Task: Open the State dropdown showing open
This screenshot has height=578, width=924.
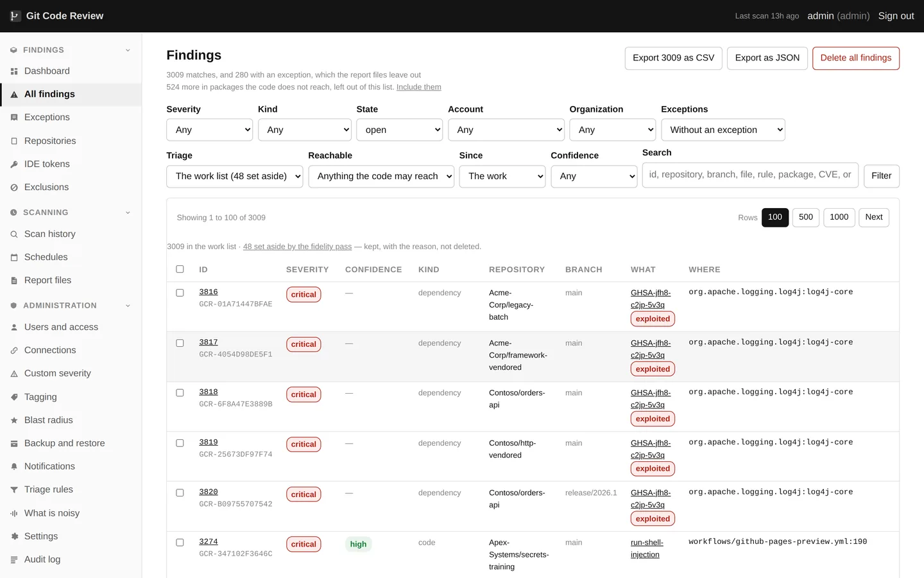Action: (x=399, y=130)
